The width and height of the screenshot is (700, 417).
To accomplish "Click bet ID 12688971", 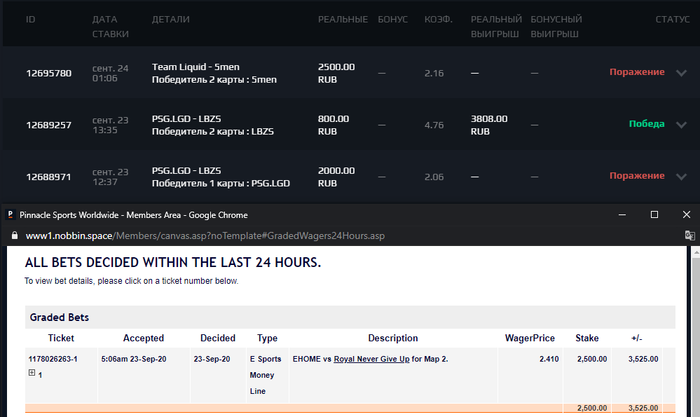I will point(49,177).
